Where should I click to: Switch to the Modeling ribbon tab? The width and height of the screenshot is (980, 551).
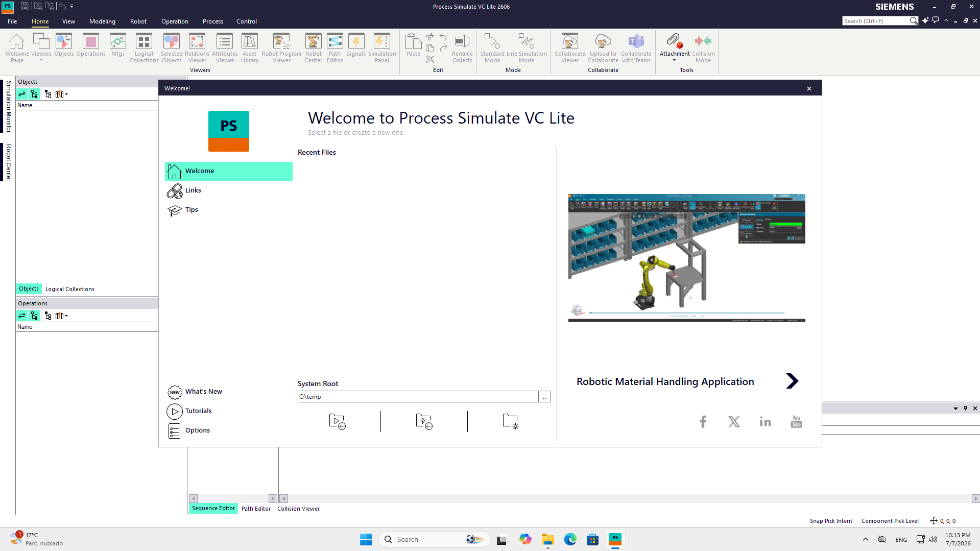tap(102, 21)
